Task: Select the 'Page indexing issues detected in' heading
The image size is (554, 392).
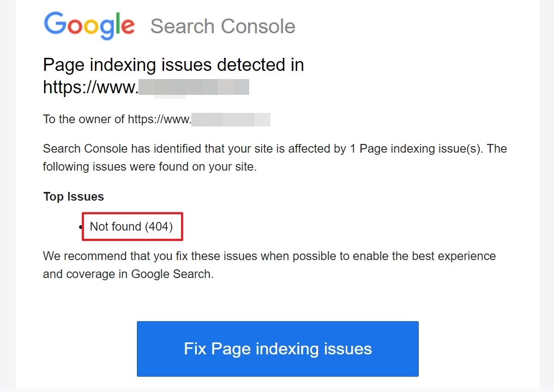Action: point(173,64)
